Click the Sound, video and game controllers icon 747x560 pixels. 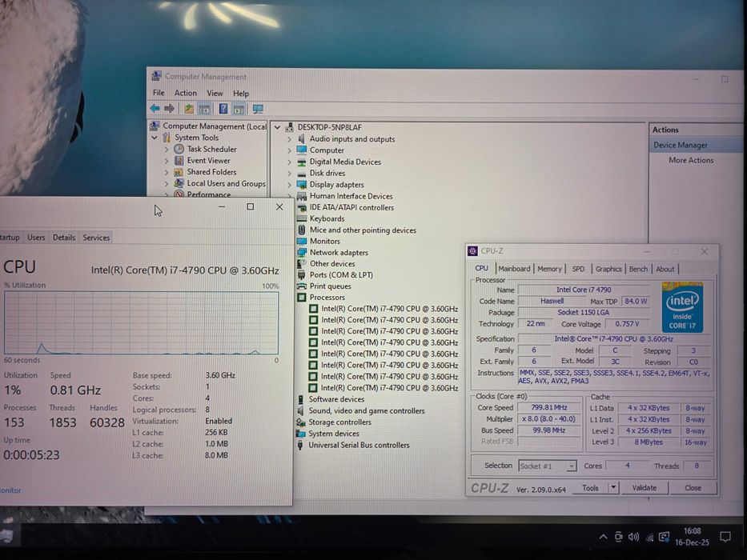[x=300, y=410]
